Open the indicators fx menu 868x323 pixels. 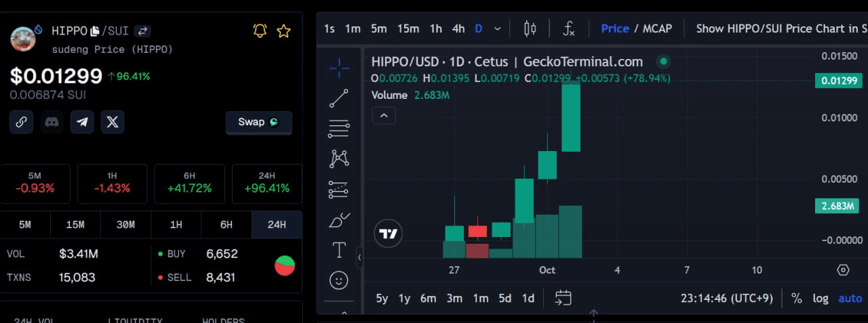[569, 28]
